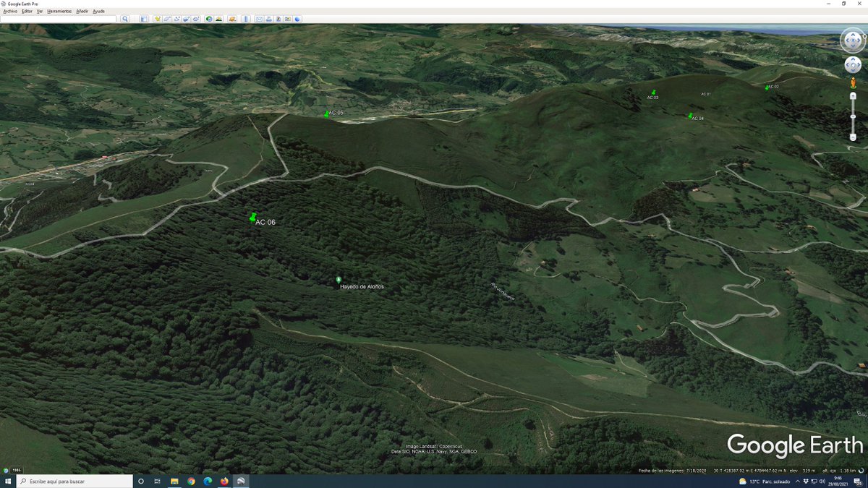Open the planets switcher icon
The image size is (868, 488).
[232, 19]
